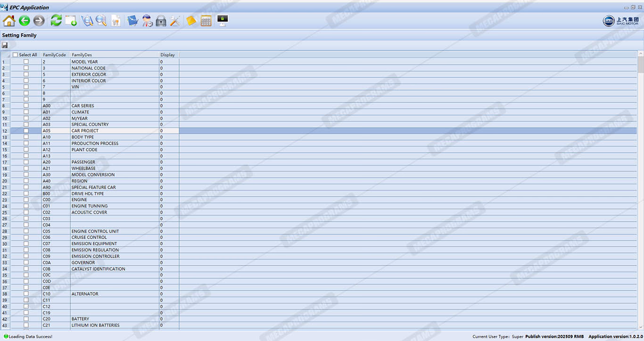Toggle the checkbox for BATTERY row
This screenshot has height=341, width=644.
(x=26, y=319)
